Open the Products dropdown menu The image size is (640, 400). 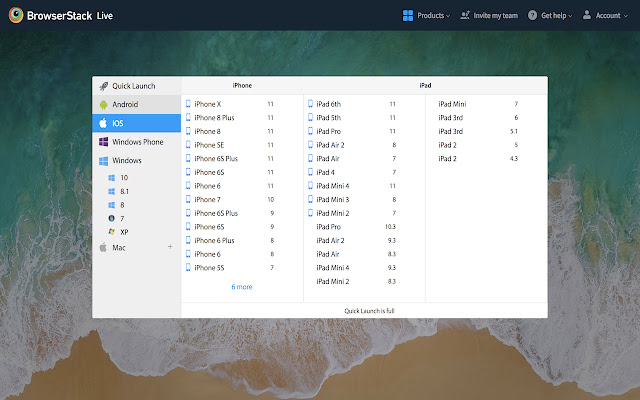point(426,16)
